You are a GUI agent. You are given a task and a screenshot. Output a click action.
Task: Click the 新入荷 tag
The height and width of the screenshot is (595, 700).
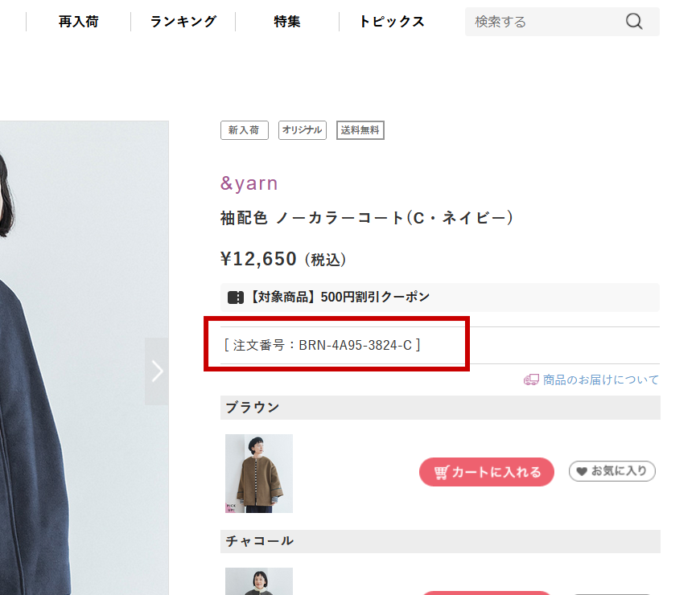245,130
